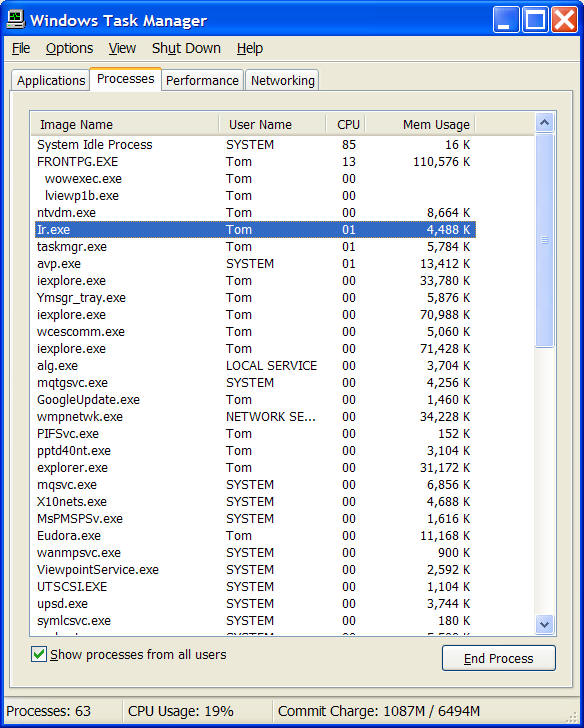
Task: Click the process list scrollbar thumb
Action: 545,240
